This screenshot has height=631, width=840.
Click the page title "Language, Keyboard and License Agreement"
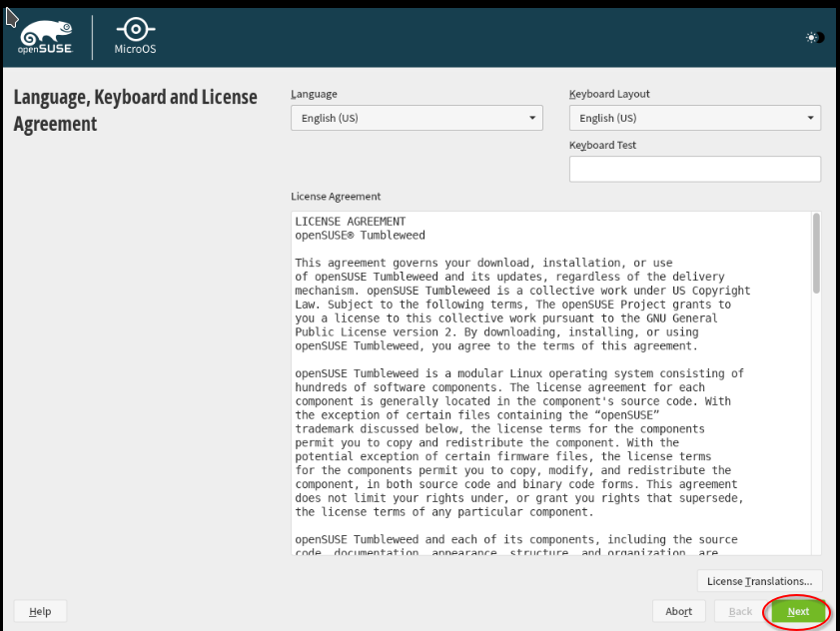coord(136,111)
